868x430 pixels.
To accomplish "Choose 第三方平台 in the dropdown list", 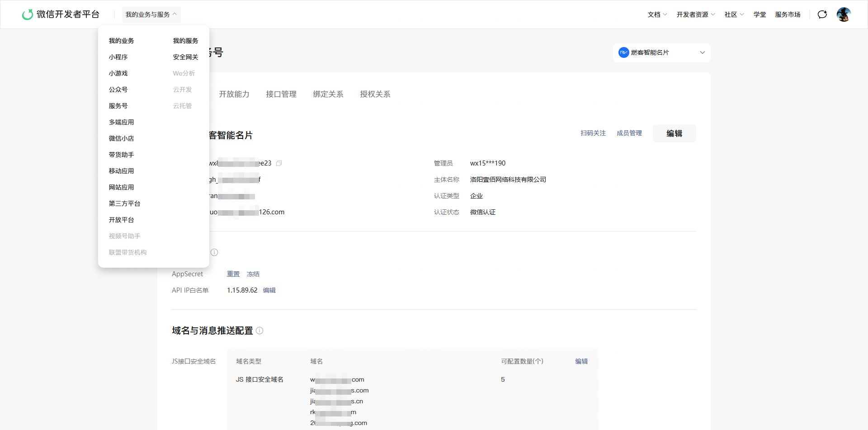I will (x=125, y=203).
